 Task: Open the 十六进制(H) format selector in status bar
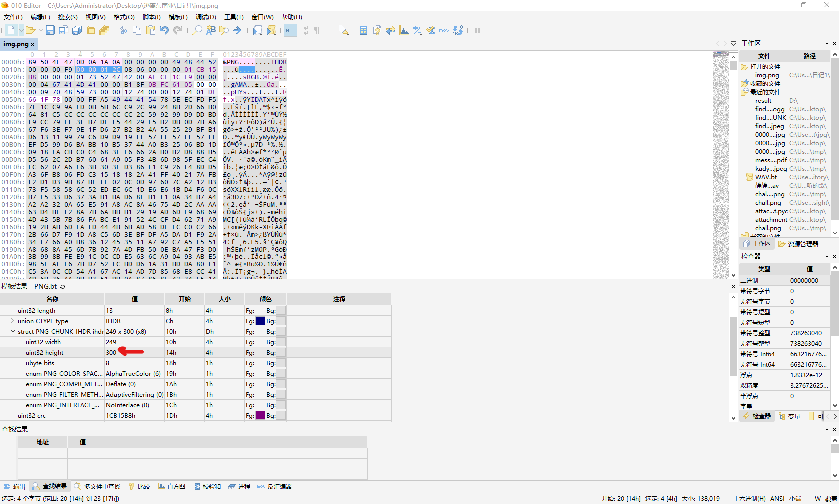(749, 499)
